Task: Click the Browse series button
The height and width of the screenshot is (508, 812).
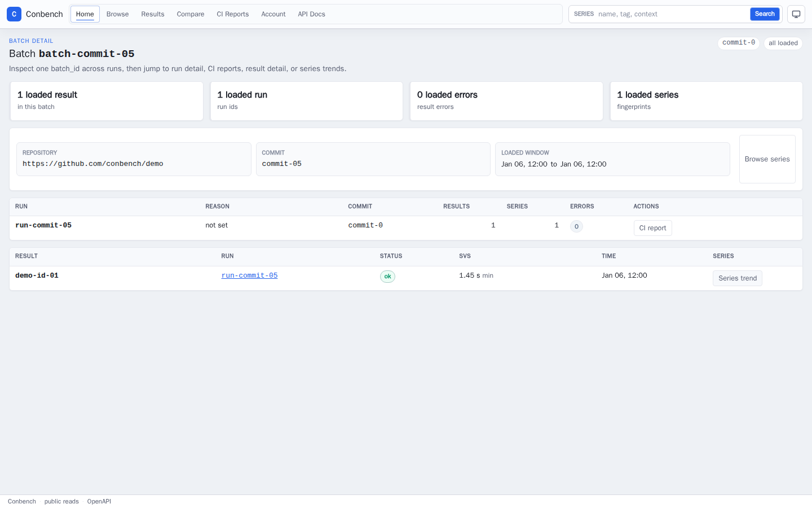Action: [767, 159]
